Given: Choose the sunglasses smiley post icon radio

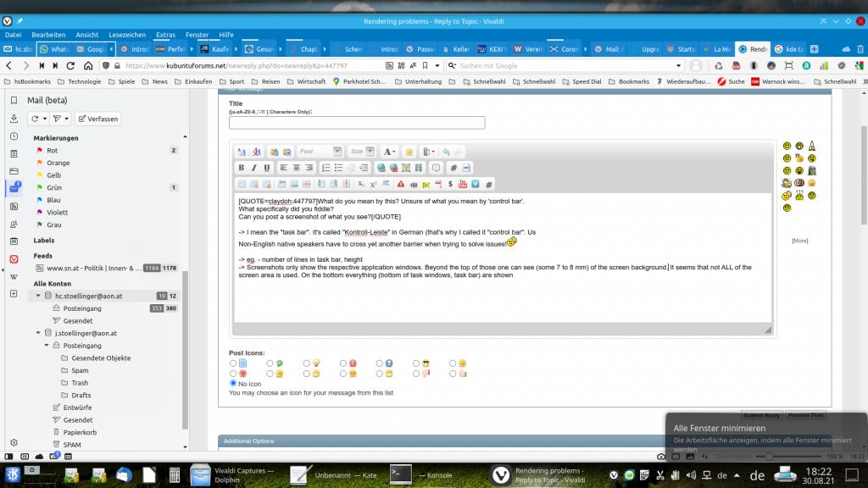Looking at the screenshot, I should pos(415,363).
